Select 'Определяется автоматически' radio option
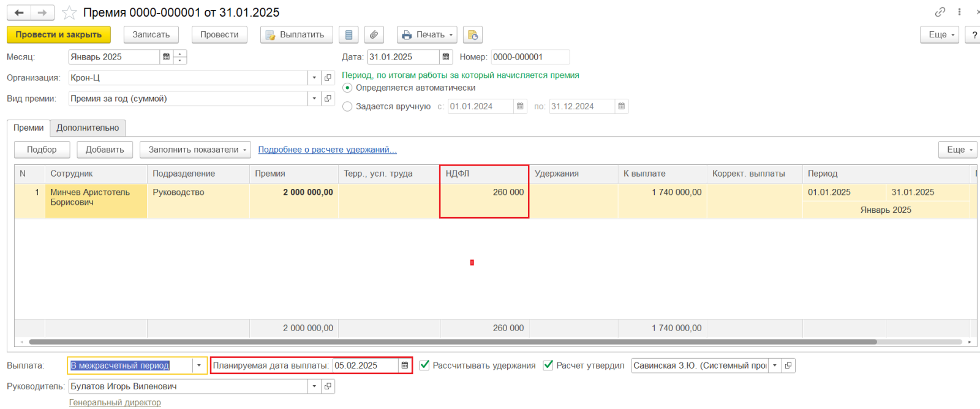This screenshot has height=409, width=980. (x=347, y=88)
